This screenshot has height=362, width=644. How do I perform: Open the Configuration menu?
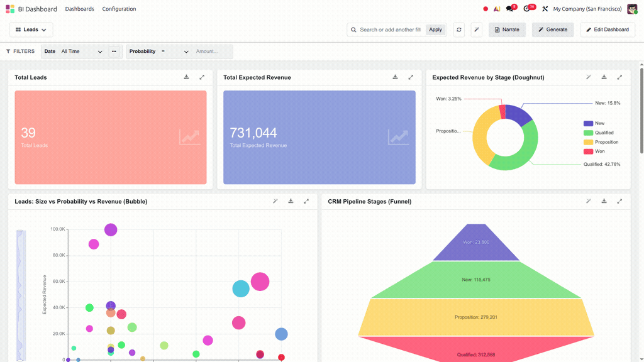[119, 9]
